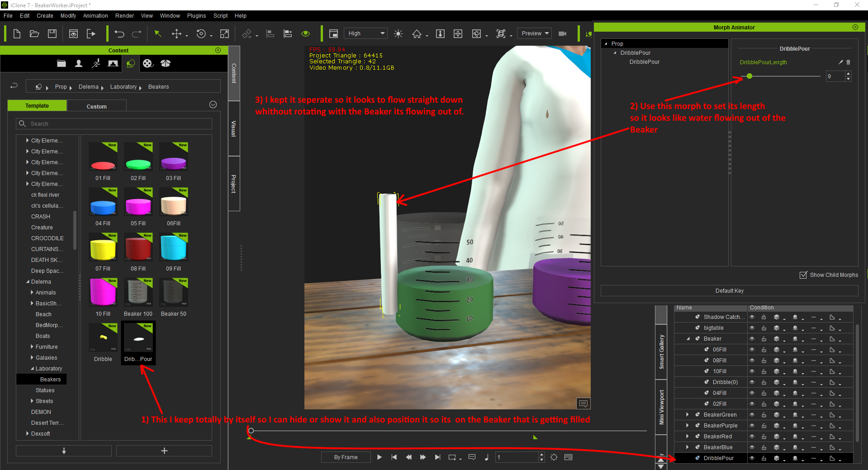This screenshot has width=868, height=470.
Task: Adjust the DribblePourLength slider handle
Action: click(749, 76)
